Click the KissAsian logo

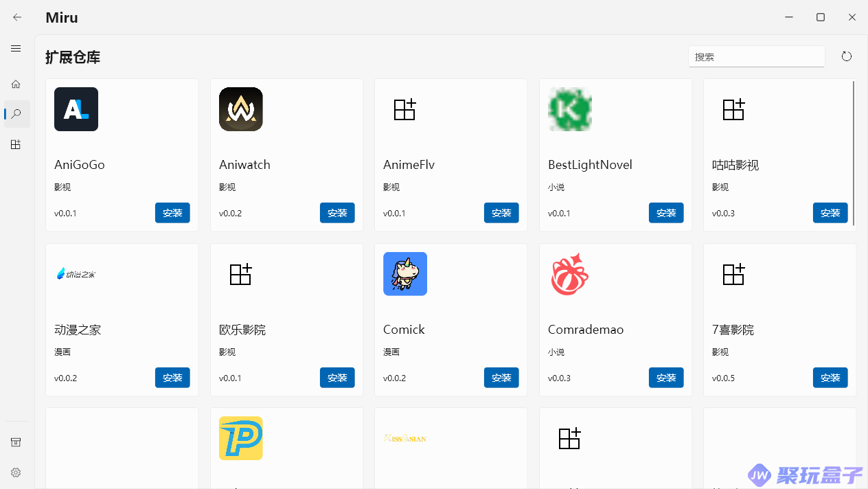[x=405, y=438]
